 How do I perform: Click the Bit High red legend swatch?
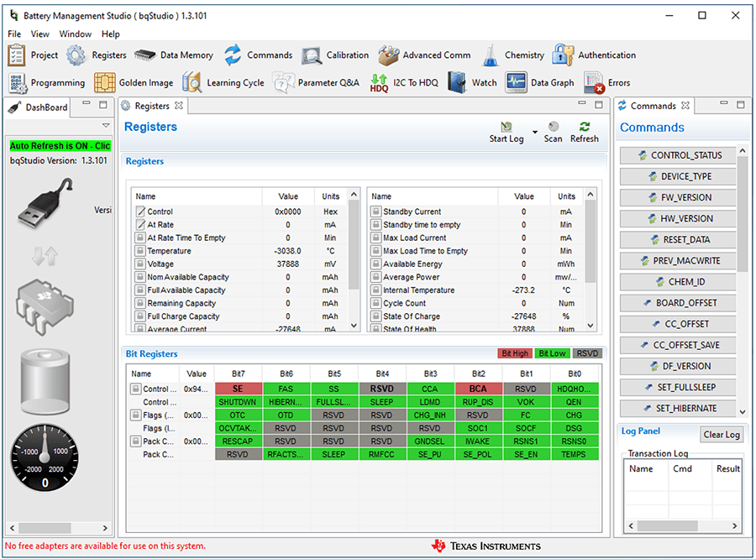[x=515, y=353]
